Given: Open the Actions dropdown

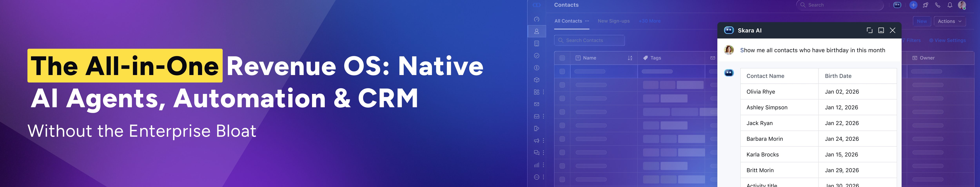Looking at the screenshot, I should coord(950,21).
